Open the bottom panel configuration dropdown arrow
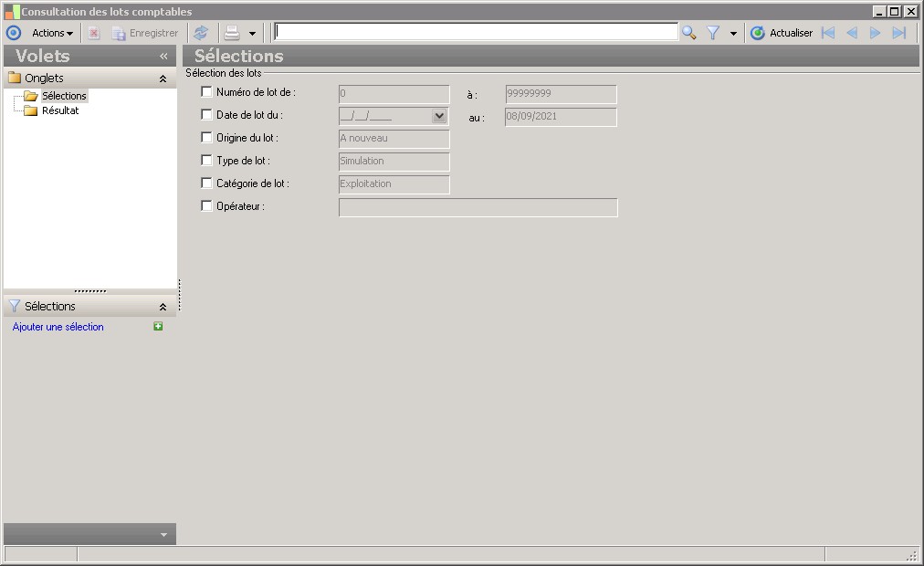The height and width of the screenshot is (566, 924). [x=163, y=535]
